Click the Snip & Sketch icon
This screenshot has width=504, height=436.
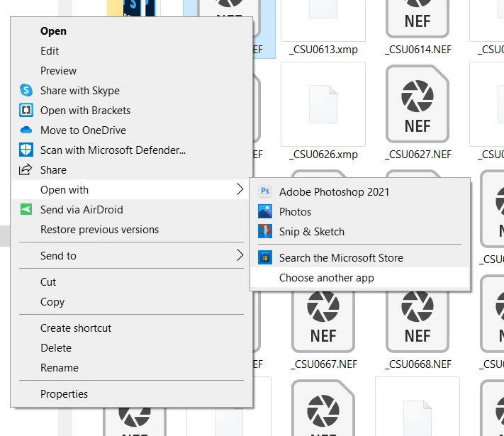pos(265,231)
